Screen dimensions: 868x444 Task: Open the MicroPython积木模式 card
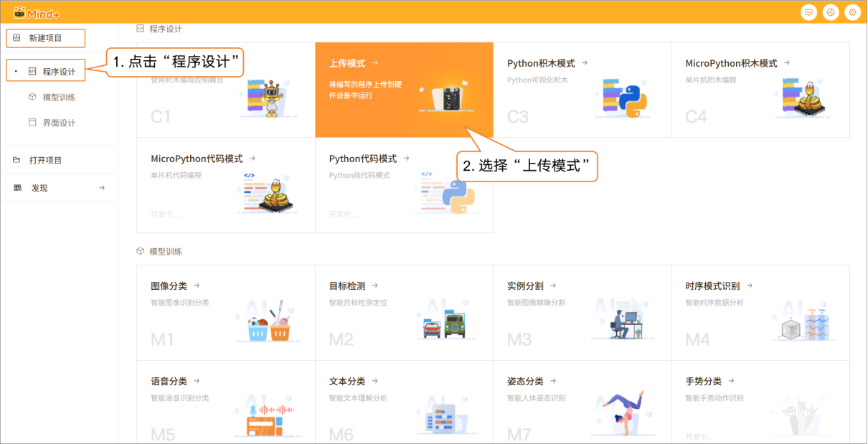[x=760, y=90]
